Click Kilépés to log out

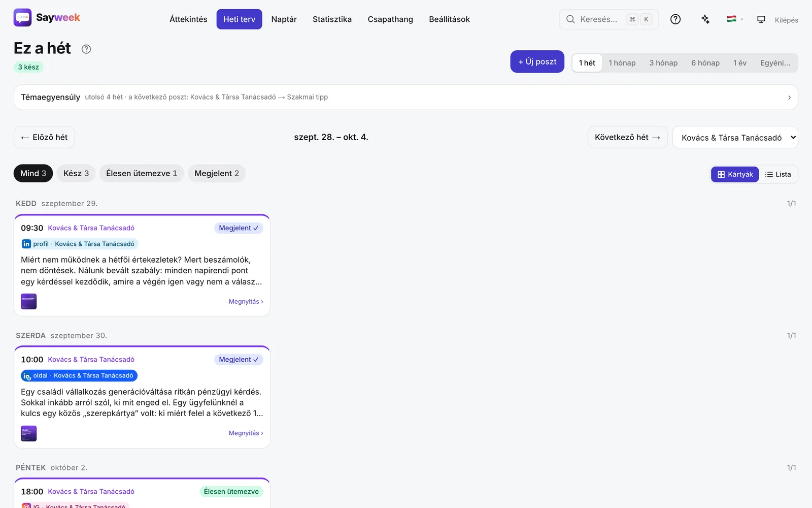(x=786, y=20)
